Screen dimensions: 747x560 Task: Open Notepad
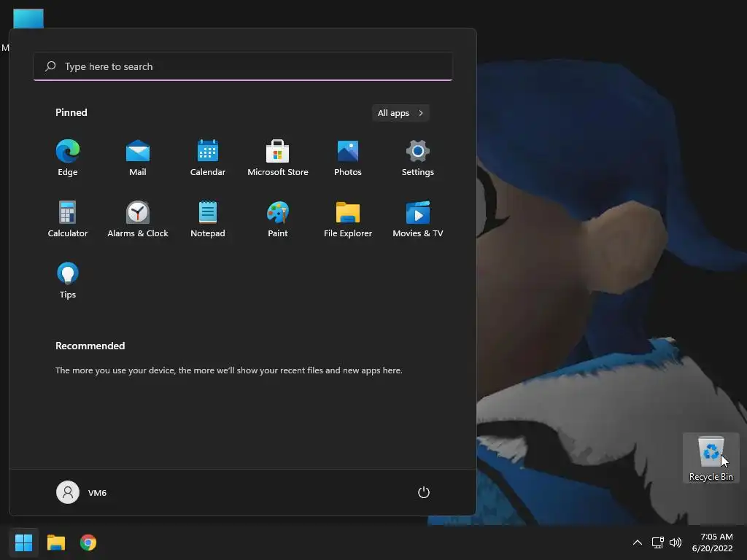[208, 219]
